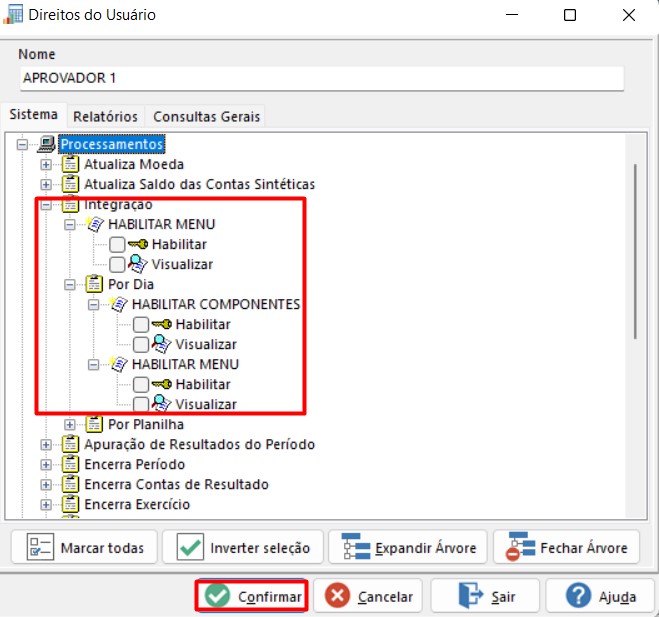Expand the Encerra Contas de Resultado node
Image resolution: width=659 pixels, height=617 pixels.
coord(46,485)
